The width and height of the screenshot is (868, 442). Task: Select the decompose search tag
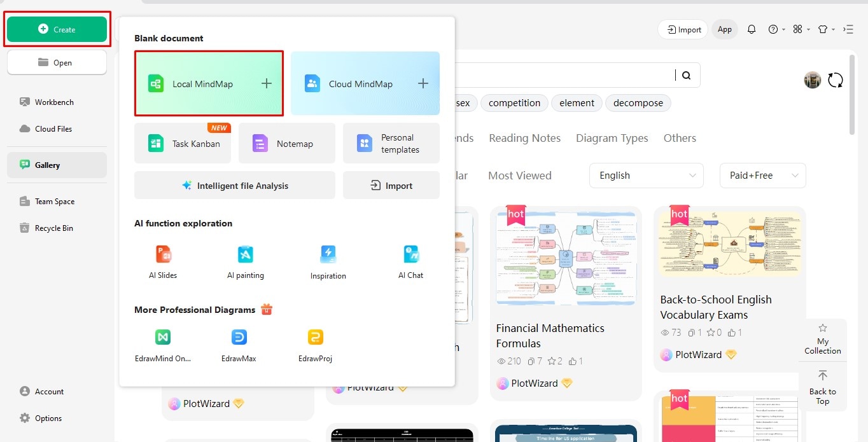click(638, 103)
